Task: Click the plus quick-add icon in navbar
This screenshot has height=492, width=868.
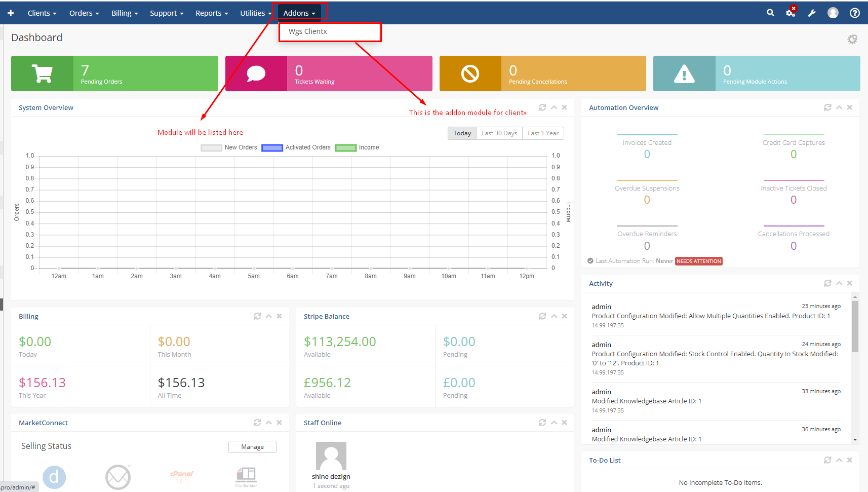Action: [11, 13]
